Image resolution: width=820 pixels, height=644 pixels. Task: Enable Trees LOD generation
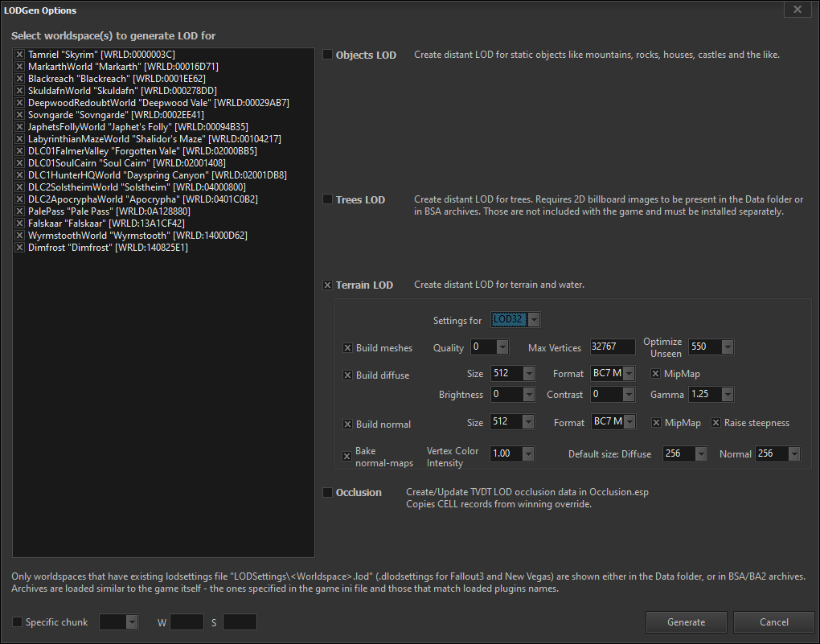tap(327, 199)
